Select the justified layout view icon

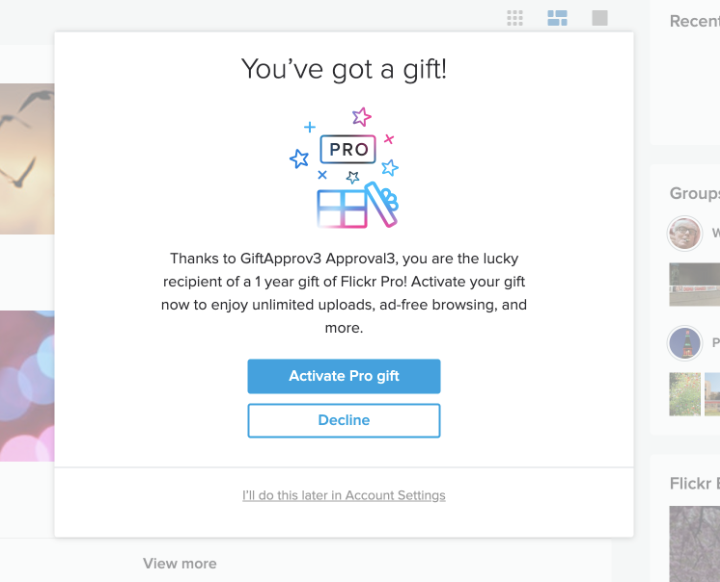pyautogui.click(x=557, y=18)
